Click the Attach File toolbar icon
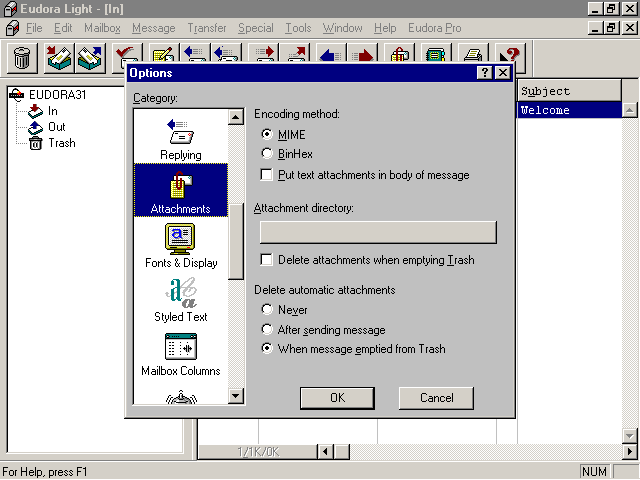640x480 pixels. pos(400,54)
